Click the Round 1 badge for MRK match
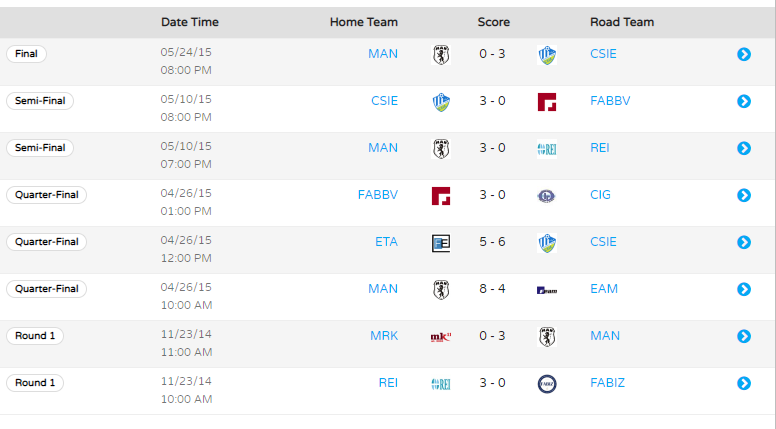Image resolution: width=776 pixels, height=429 pixels. click(35, 335)
